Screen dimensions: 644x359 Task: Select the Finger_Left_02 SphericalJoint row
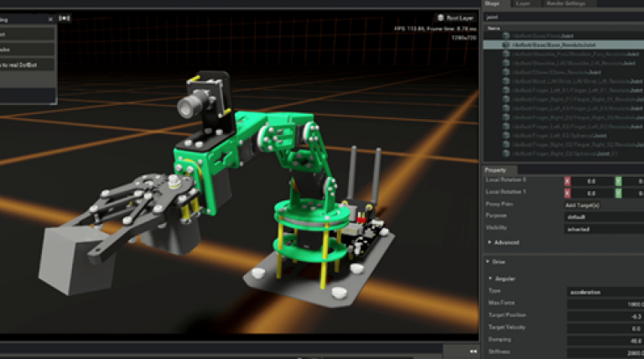563,135
